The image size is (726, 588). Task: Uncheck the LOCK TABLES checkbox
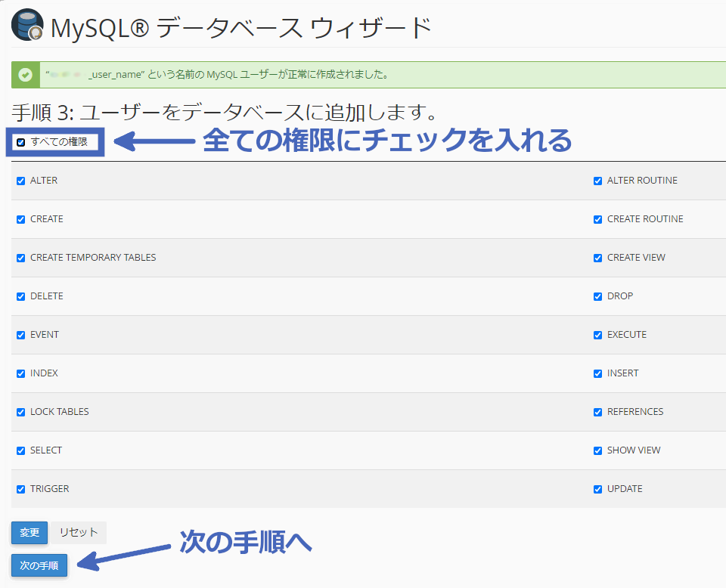click(x=21, y=412)
